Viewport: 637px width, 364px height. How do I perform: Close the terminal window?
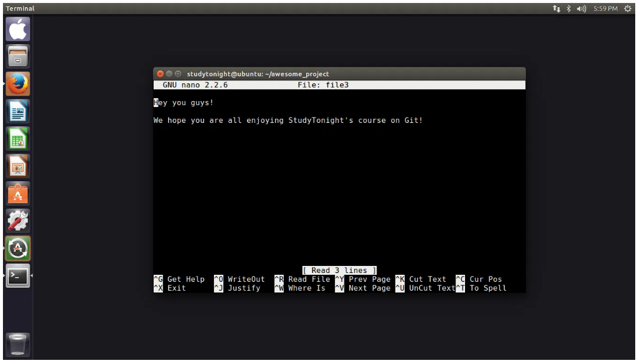[x=160, y=74]
